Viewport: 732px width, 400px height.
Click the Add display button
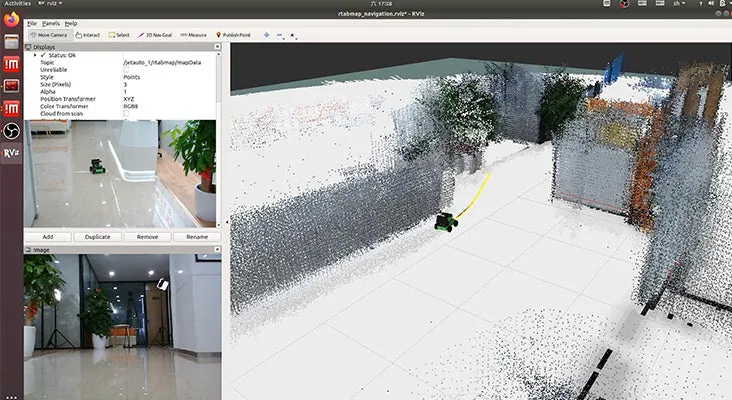[x=48, y=237]
